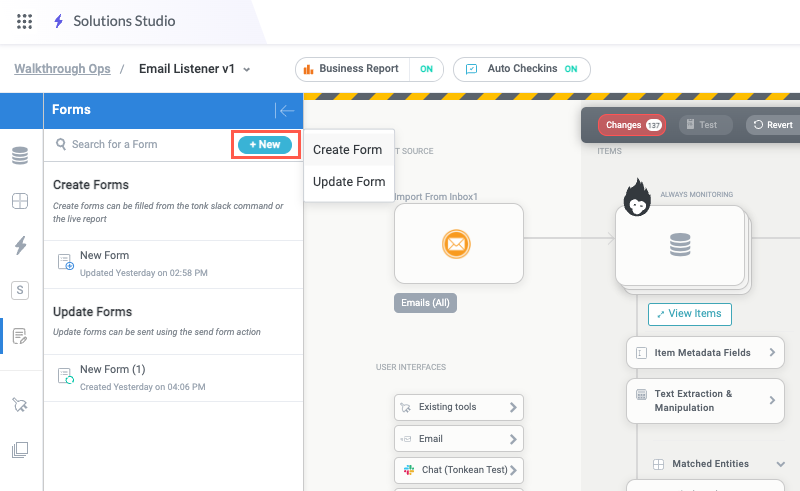Select the grid layout sidebar icon
The width and height of the screenshot is (800, 491).
(x=20, y=201)
